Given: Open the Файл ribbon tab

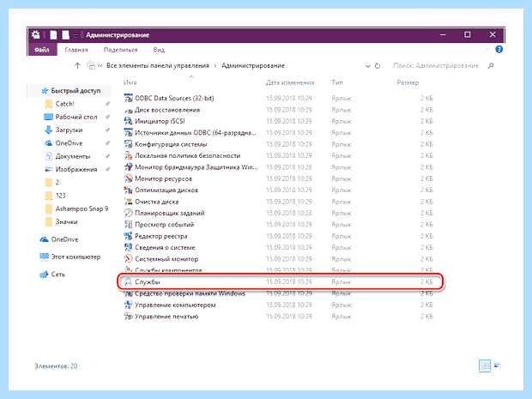Looking at the screenshot, I should pos(42,50).
